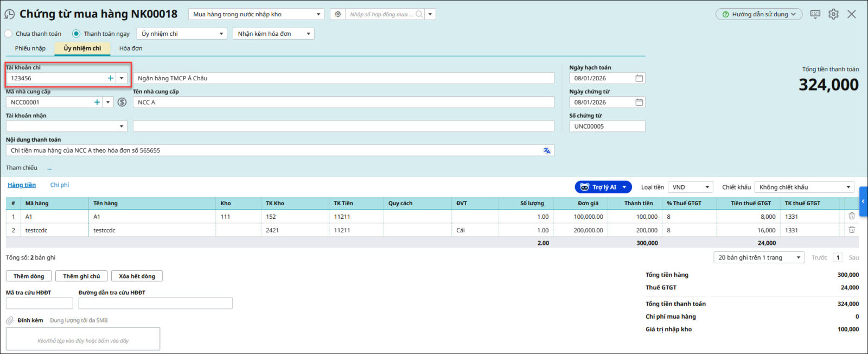The height and width of the screenshot is (354, 868).
Task: Open calendar for Ngày hạch toán
Action: pos(639,78)
